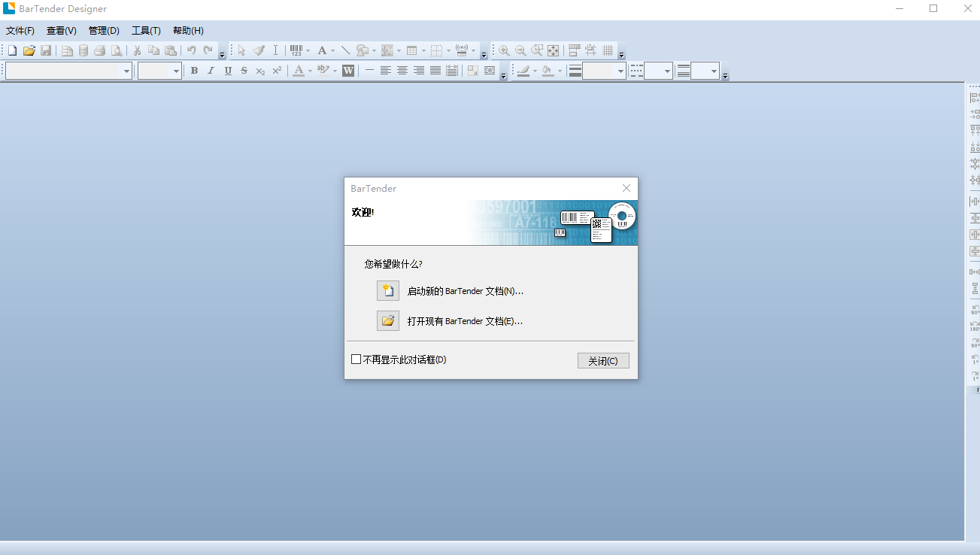Open the 工具(T) menu
980x555 pixels.
146,31
